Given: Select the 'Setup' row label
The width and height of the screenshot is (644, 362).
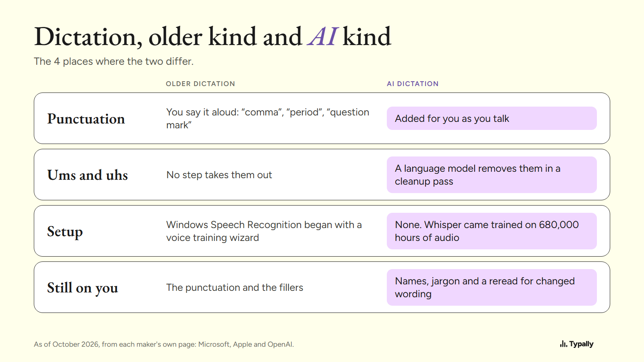Looking at the screenshot, I should coord(65,232).
